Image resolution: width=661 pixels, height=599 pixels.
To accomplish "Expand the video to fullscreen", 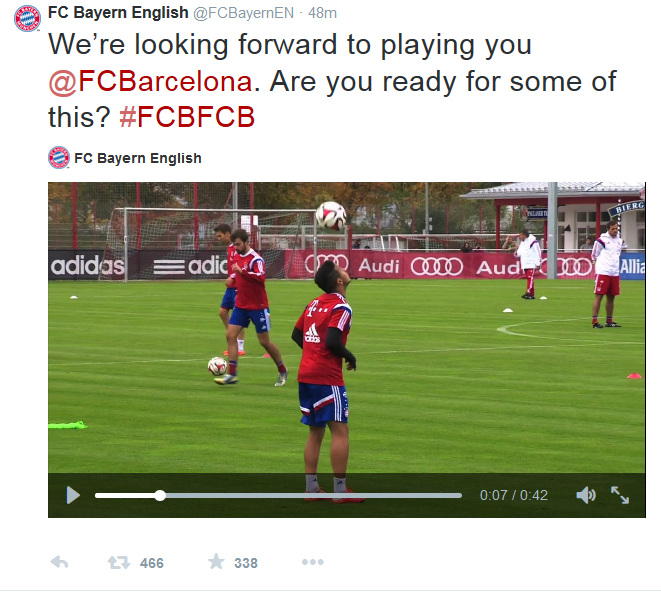I will pyautogui.click(x=620, y=495).
